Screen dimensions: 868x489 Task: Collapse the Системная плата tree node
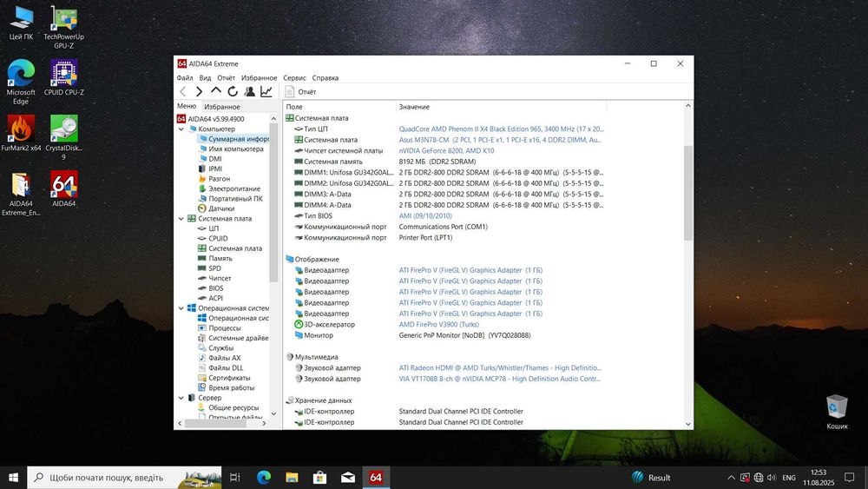[181, 219]
